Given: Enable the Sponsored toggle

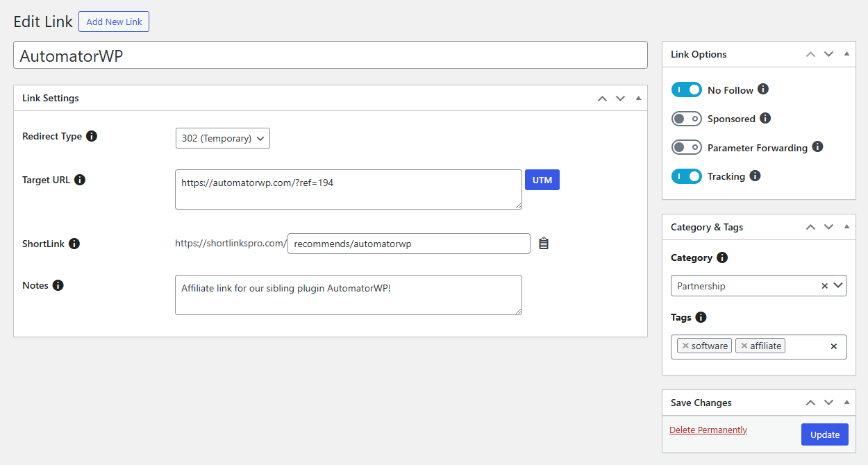Looking at the screenshot, I should [687, 119].
